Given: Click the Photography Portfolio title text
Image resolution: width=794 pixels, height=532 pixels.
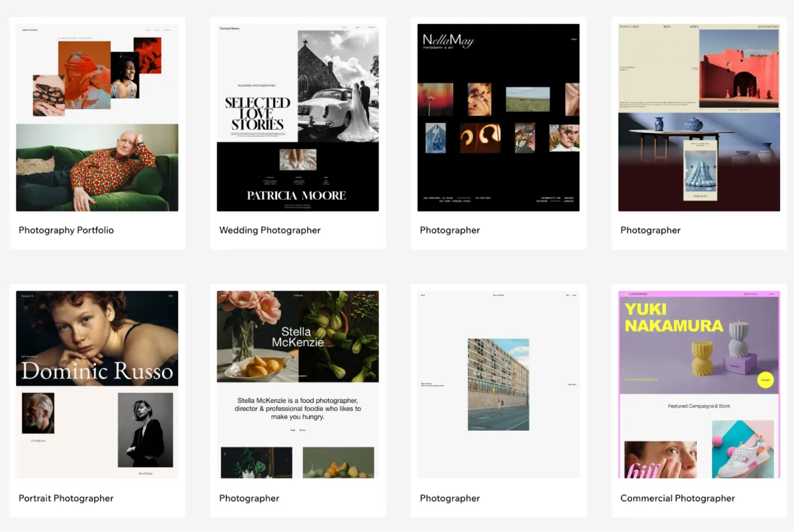Looking at the screenshot, I should click(x=66, y=230).
